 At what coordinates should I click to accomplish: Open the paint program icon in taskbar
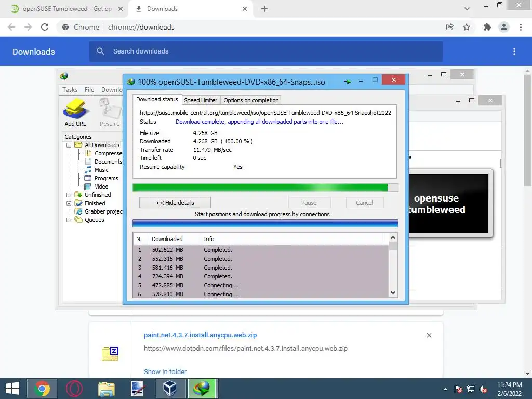(x=138, y=389)
